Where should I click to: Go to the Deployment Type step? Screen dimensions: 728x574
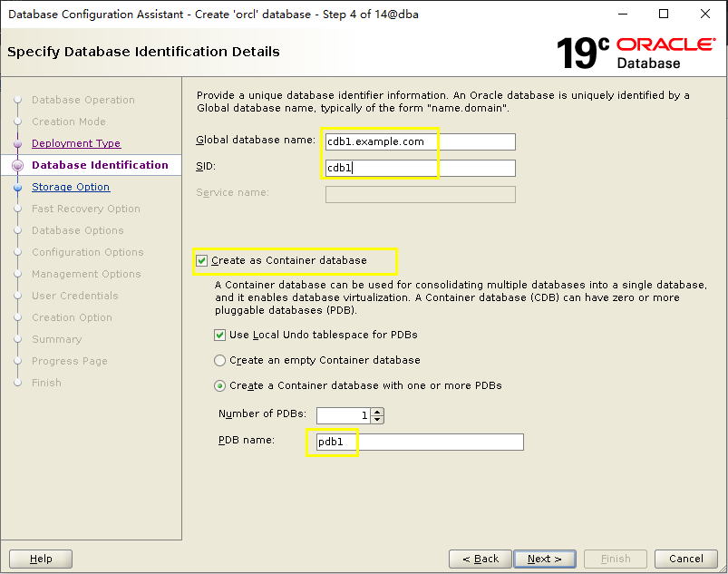pos(76,143)
